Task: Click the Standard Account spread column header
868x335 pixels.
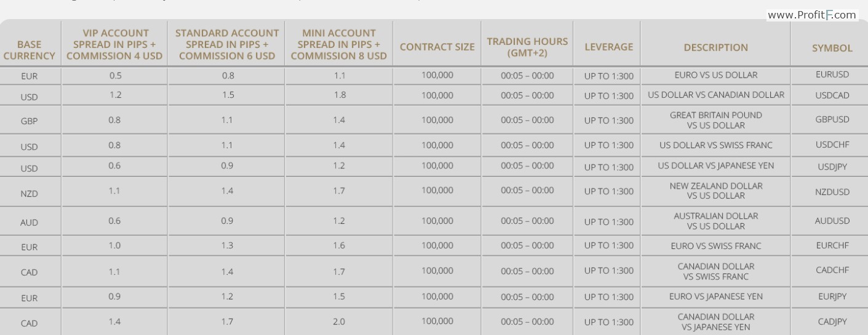Action: point(227,44)
